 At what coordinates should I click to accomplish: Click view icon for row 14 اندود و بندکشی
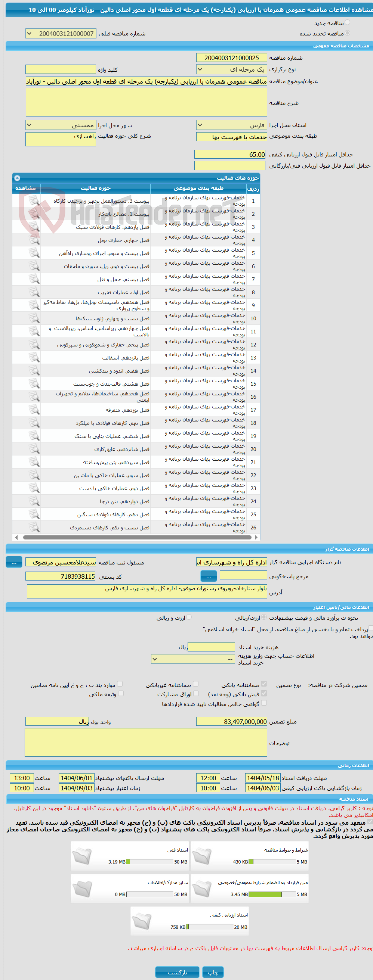pyautogui.click(x=34, y=371)
